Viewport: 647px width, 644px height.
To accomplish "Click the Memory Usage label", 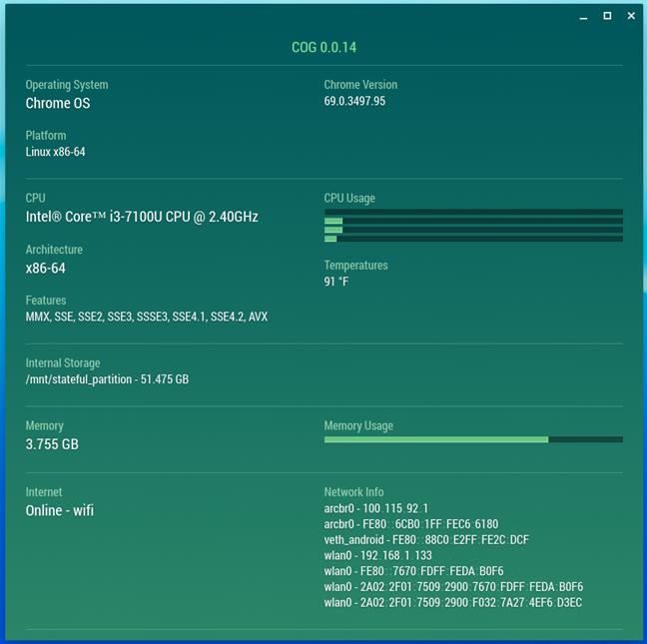I will click(x=358, y=425).
